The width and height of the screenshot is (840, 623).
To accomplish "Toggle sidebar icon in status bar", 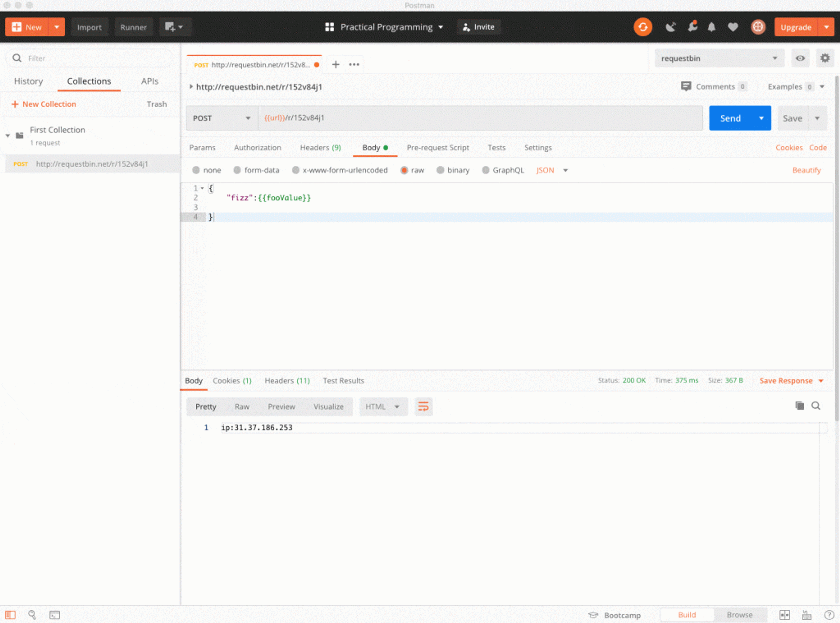I will [x=10, y=615].
